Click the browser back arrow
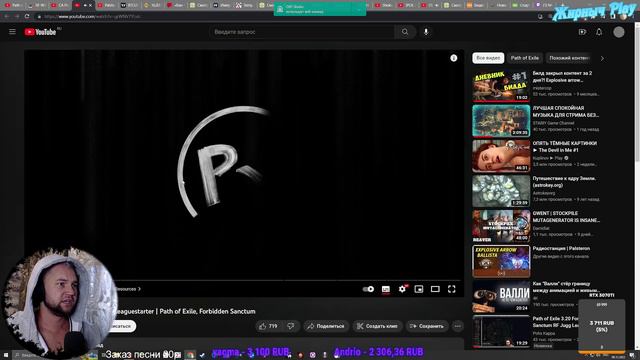Image resolution: width=640 pixels, height=360 pixels. click(7, 16)
